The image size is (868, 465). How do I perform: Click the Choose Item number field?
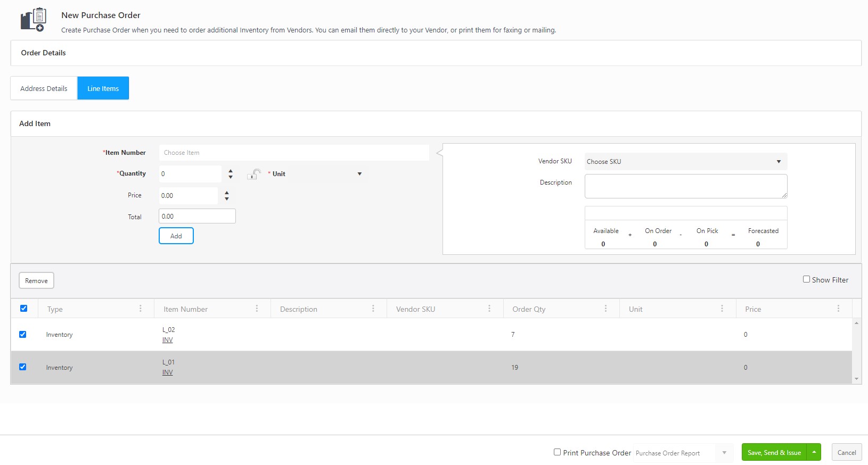[x=294, y=153]
